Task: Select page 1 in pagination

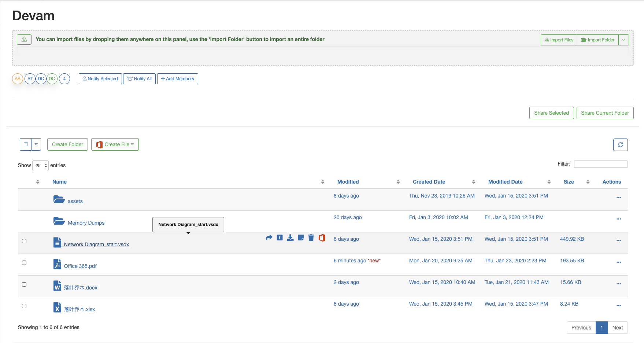Action: (x=602, y=328)
